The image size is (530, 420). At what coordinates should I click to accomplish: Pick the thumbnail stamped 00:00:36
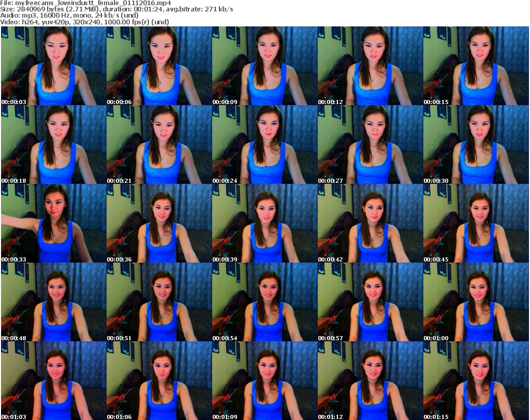click(x=159, y=224)
